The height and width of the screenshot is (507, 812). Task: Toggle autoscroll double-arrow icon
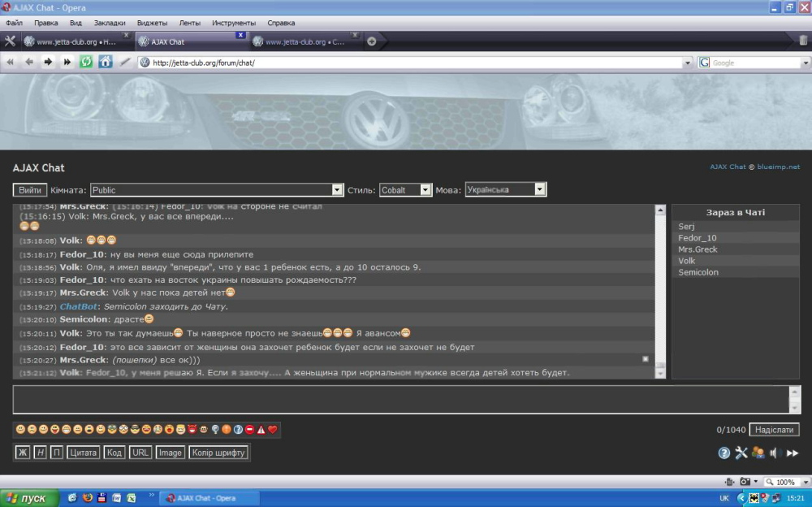pyautogui.click(x=793, y=453)
